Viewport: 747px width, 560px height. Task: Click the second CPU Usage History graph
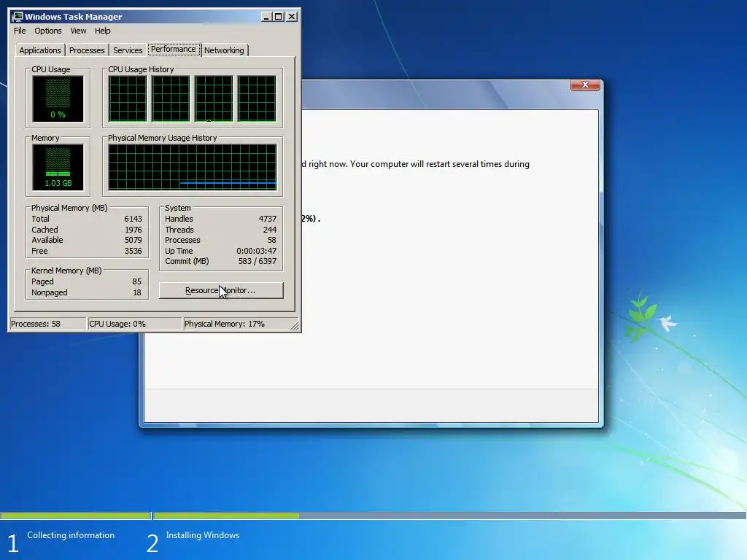click(x=171, y=99)
